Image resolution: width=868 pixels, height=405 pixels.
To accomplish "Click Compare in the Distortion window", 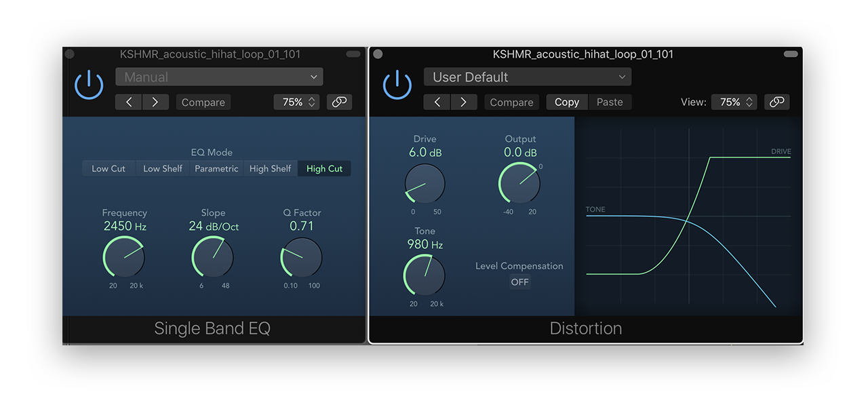I will coord(512,102).
